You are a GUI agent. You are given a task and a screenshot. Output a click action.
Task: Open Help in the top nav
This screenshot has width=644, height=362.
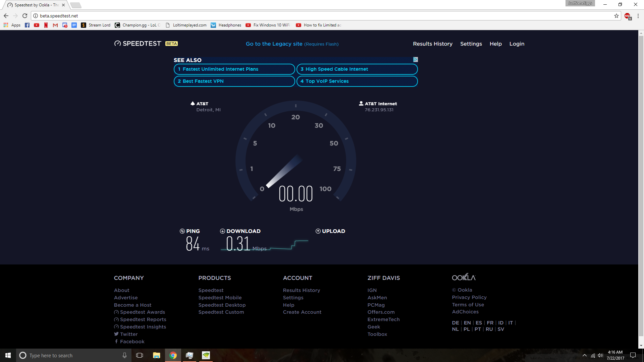pyautogui.click(x=495, y=44)
